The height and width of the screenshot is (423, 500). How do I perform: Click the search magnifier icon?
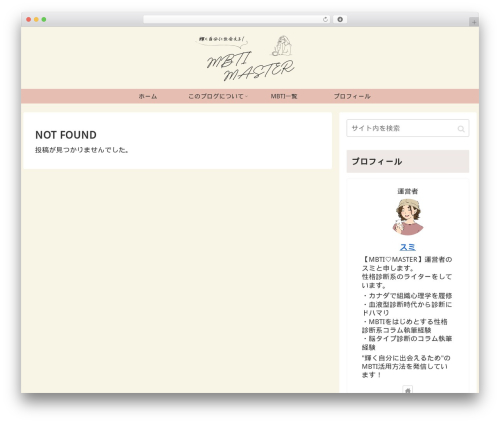(x=461, y=129)
